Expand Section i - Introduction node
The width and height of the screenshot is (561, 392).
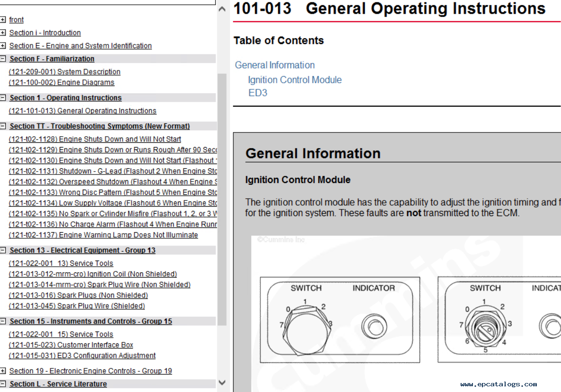pyautogui.click(x=3, y=33)
